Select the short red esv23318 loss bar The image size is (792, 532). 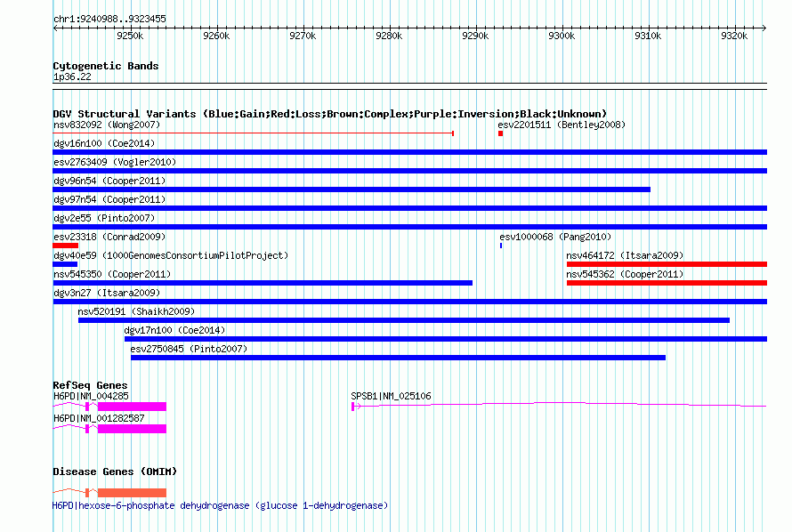[66, 246]
